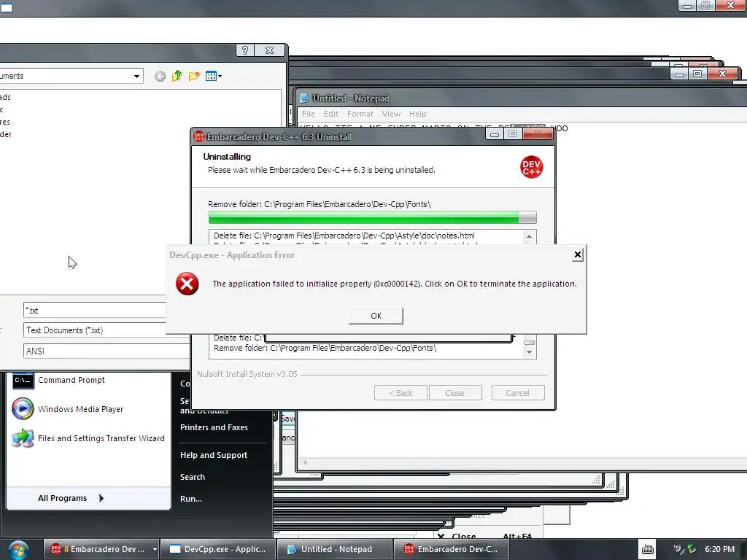Expand All Programs in the Start menu
Screen dimensions: 747x560
point(71,498)
